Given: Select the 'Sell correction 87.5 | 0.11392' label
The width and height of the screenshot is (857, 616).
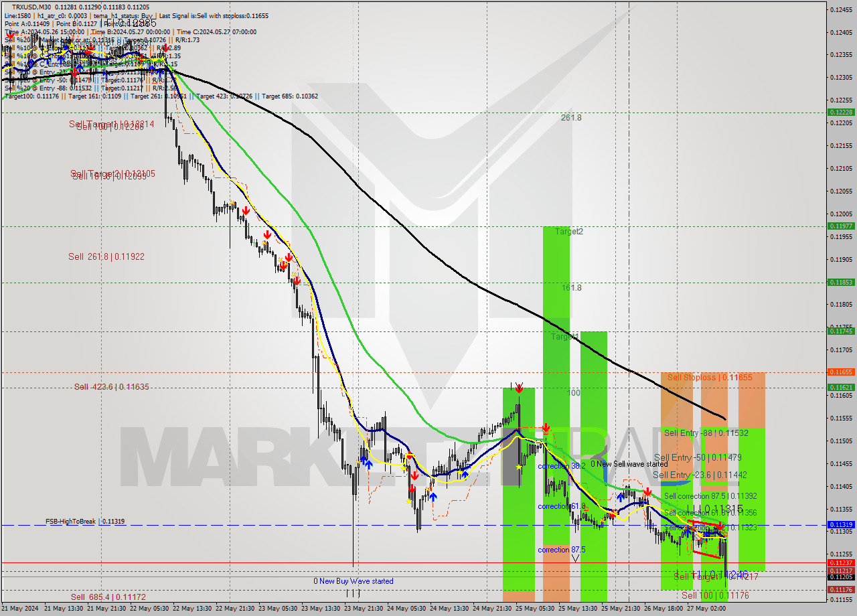Looking at the screenshot, I should point(710,496).
